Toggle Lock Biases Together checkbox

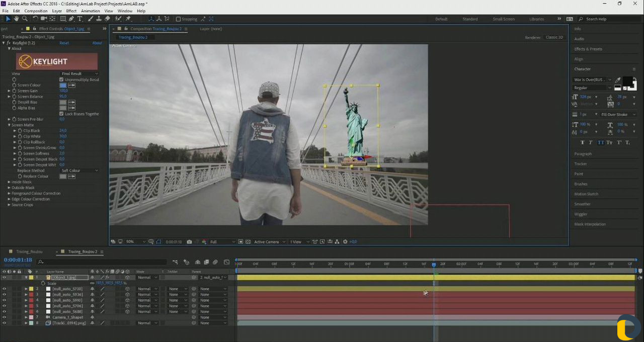61,114
